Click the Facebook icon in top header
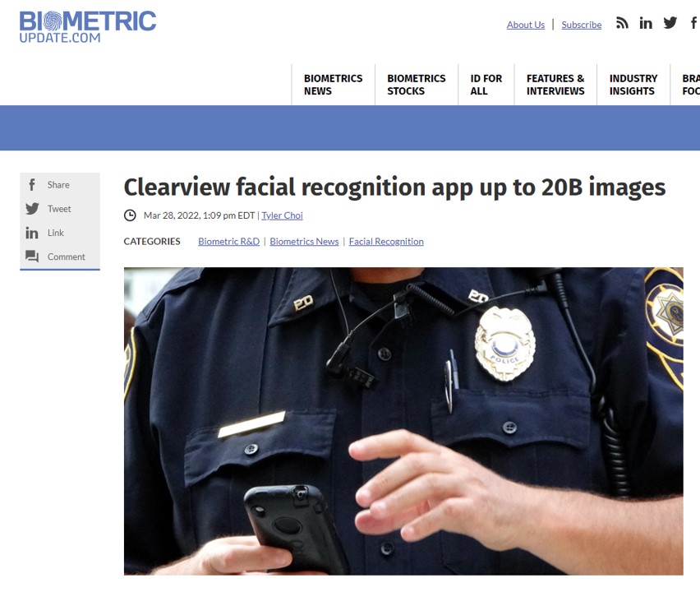 [694, 23]
